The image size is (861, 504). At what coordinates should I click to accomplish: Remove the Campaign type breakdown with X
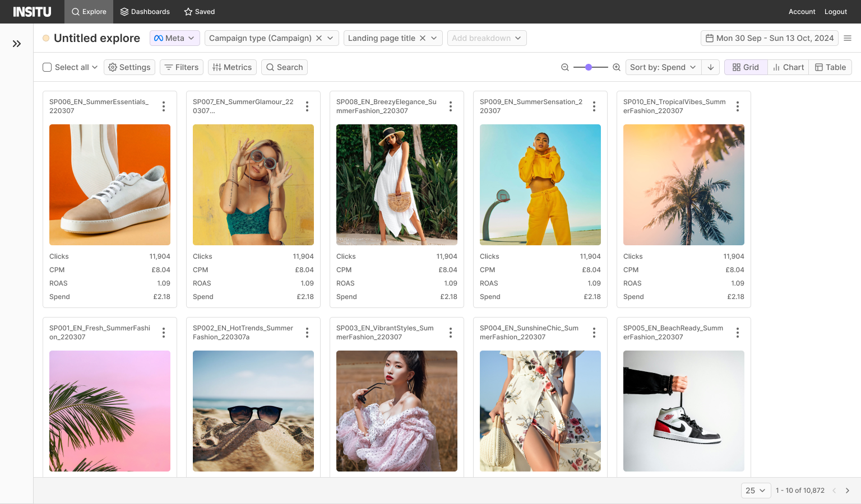(x=319, y=38)
